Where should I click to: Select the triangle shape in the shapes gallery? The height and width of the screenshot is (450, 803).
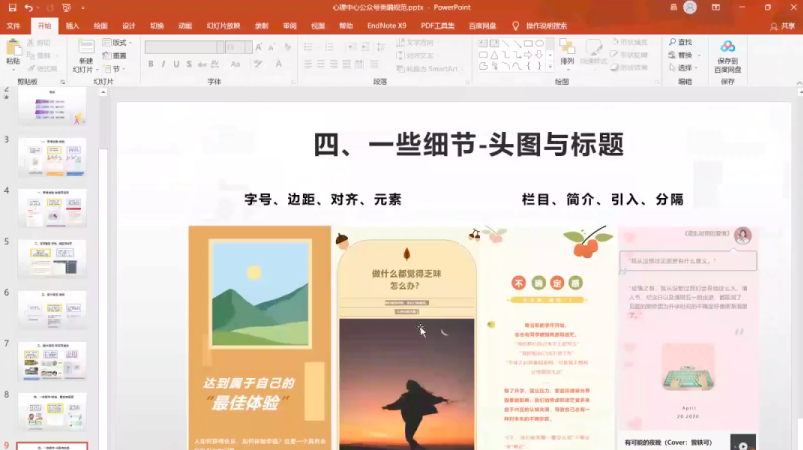494,55
